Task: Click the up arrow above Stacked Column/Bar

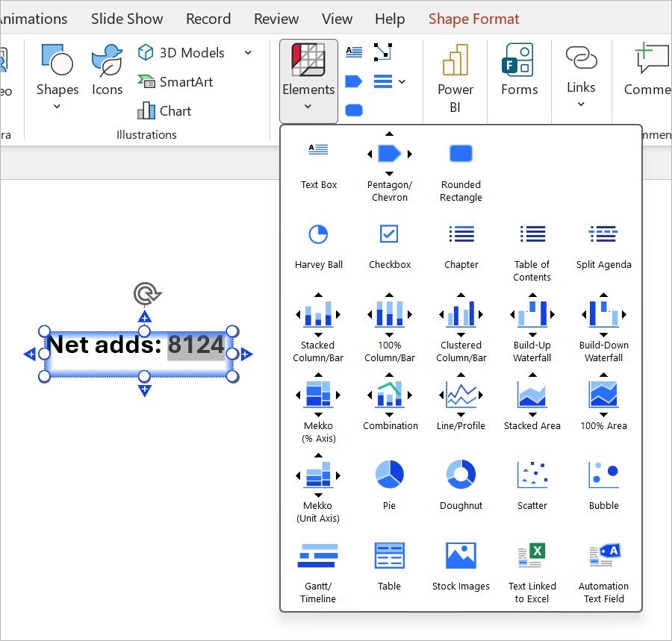Action: pyautogui.click(x=318, y=295)
